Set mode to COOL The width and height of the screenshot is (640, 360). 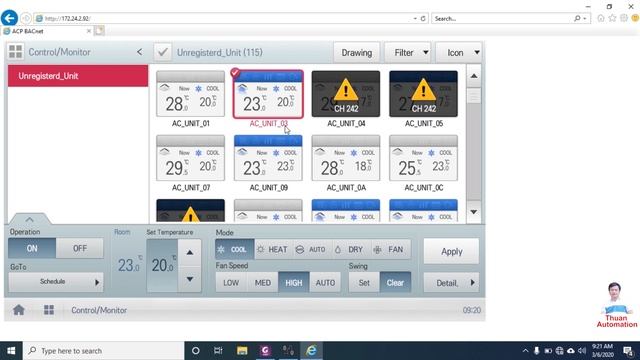[235, 249]
